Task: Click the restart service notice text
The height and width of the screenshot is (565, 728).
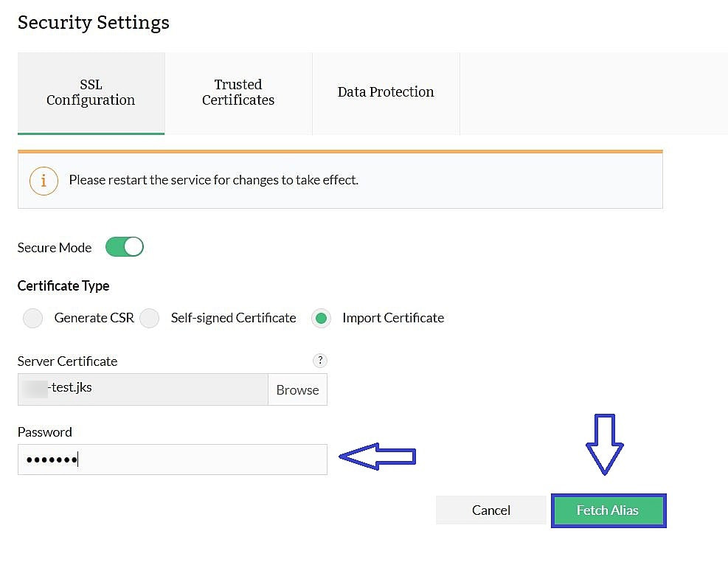Action: 213,180
